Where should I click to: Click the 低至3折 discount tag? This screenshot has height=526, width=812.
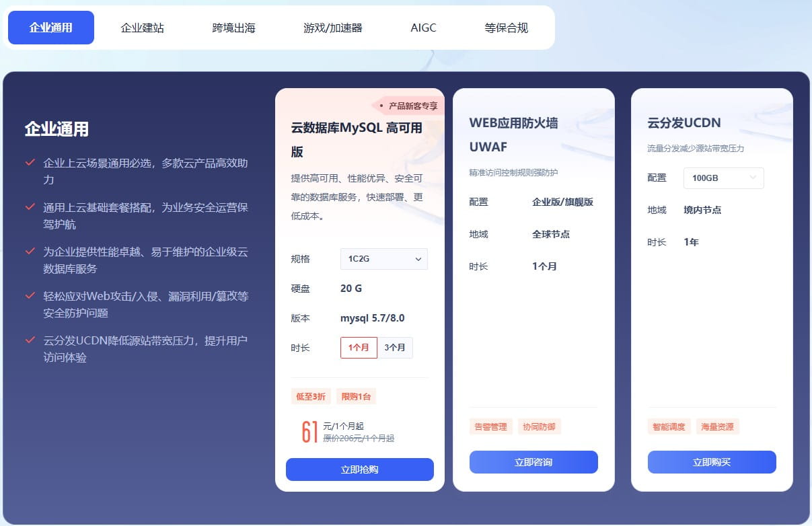(x=311, y=397)
